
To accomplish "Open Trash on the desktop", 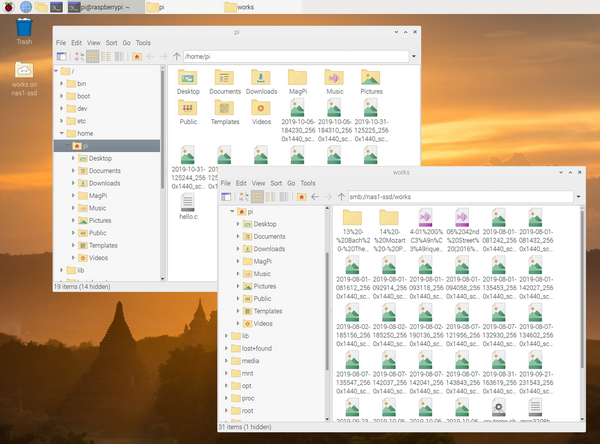I will [24, 27].
